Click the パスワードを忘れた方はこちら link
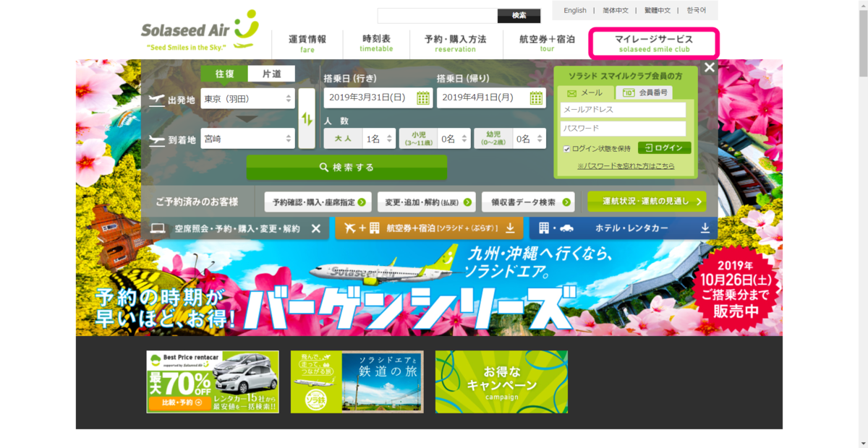The height and width of the screenshot is (448, 868). pos(626,166)
